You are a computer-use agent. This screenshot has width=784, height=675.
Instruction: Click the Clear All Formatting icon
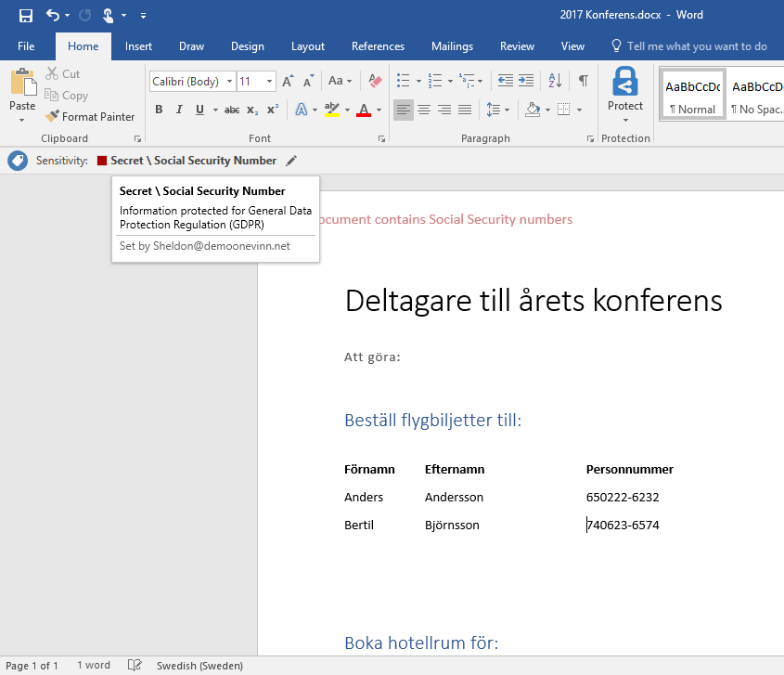coord(375,81)
